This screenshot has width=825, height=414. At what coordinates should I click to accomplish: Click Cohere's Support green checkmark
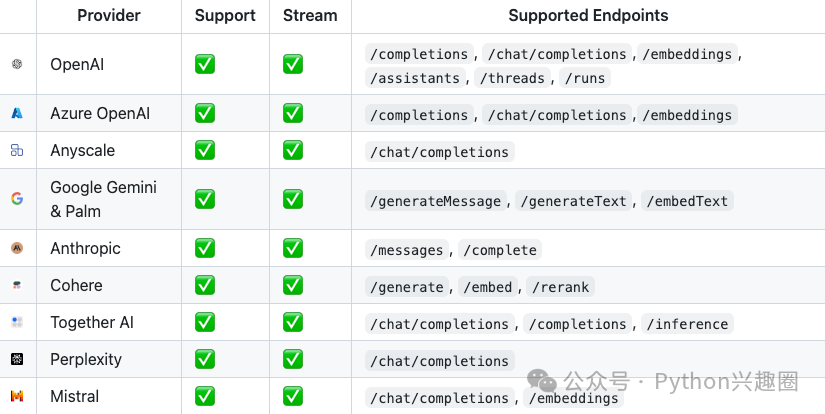pyautogui.click(x=205, y=285)
